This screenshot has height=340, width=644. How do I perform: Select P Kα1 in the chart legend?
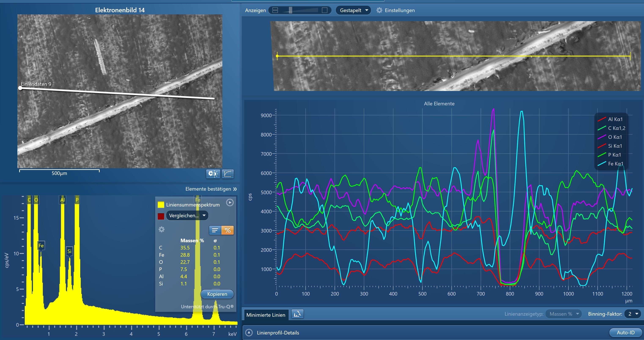point(610,155)
